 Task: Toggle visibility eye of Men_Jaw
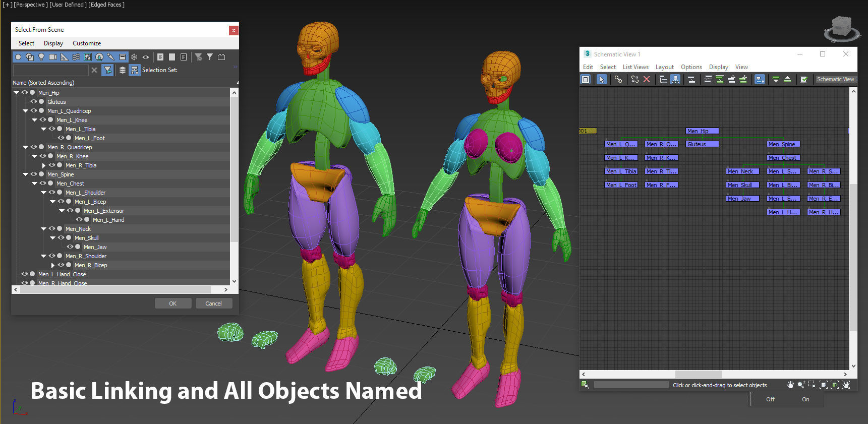click(70, 247)
